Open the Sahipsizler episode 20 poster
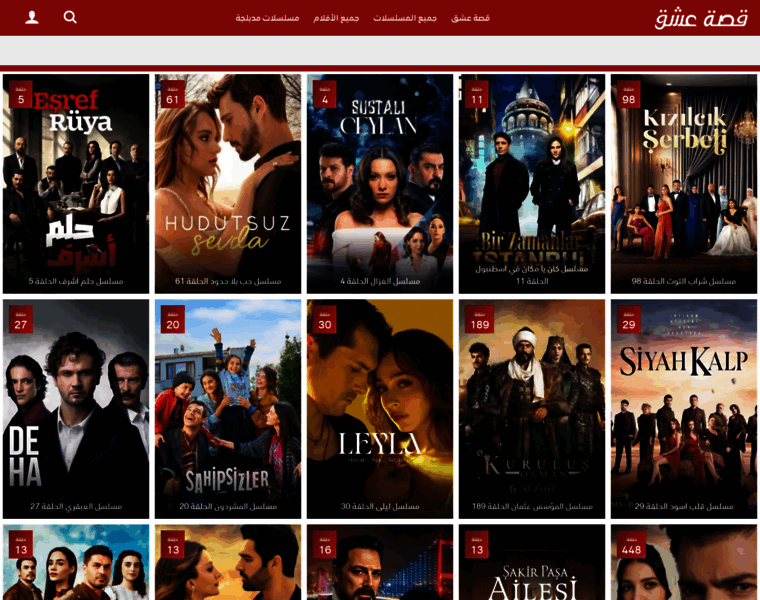This screenshot has height=600, width=760. tap(228, 409)
